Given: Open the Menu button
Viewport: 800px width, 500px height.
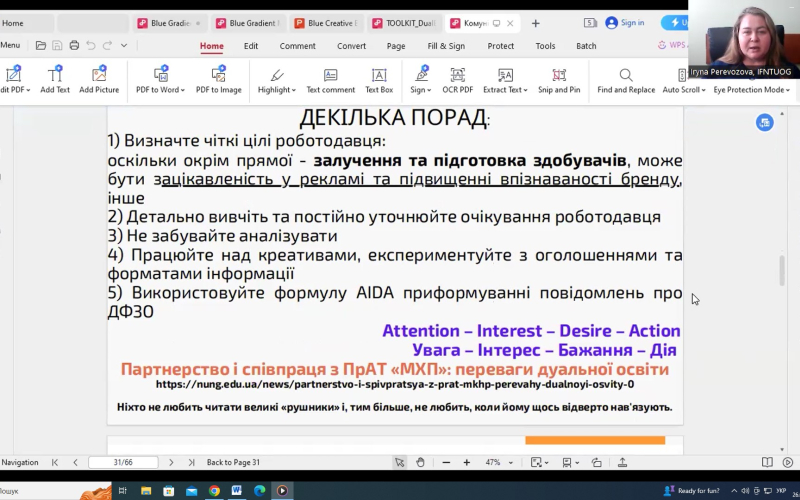Looking at the screenshot, I should tap(10, 45).
